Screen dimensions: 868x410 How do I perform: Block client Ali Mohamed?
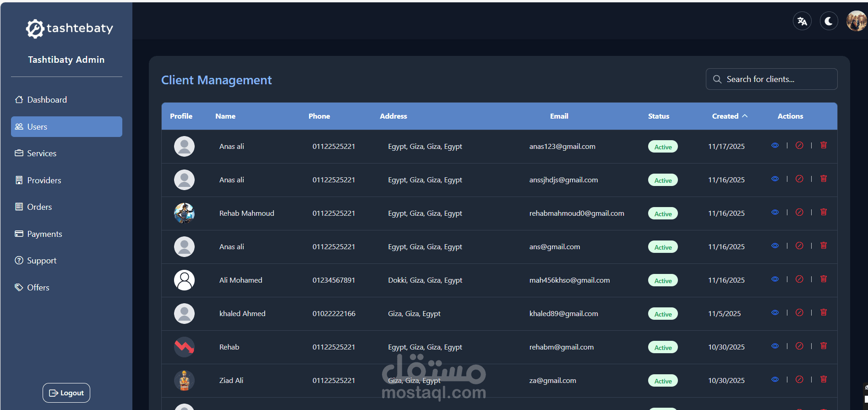799,279
